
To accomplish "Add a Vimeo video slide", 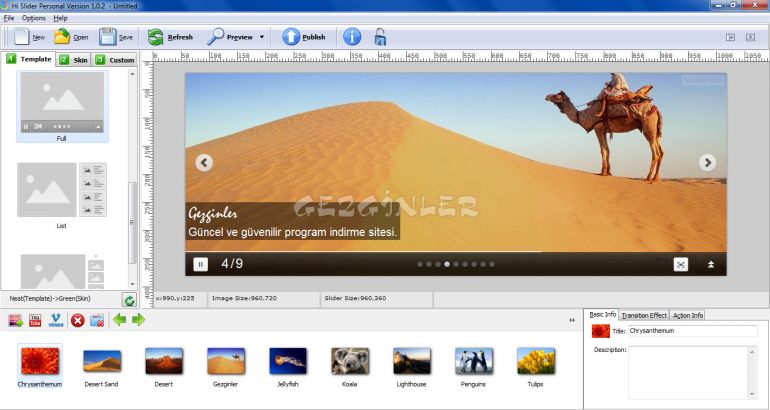I will [56, 321].
